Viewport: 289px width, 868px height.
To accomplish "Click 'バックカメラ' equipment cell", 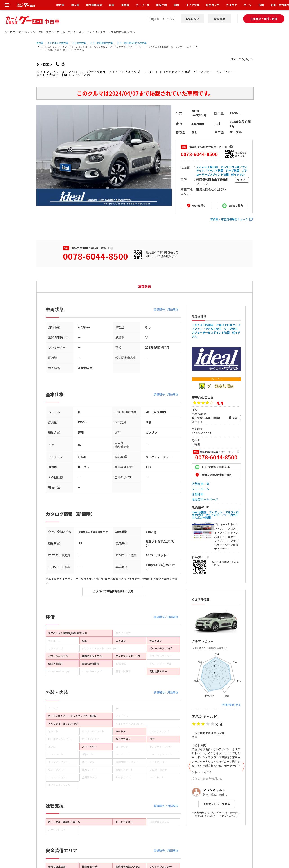I will point(129,739).
